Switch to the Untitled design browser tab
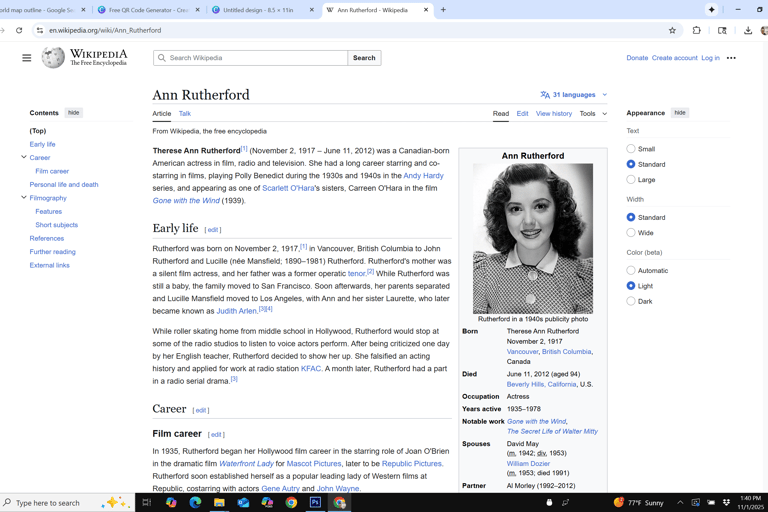The height and width of the screenshot is (512, 768). (257, 10)
